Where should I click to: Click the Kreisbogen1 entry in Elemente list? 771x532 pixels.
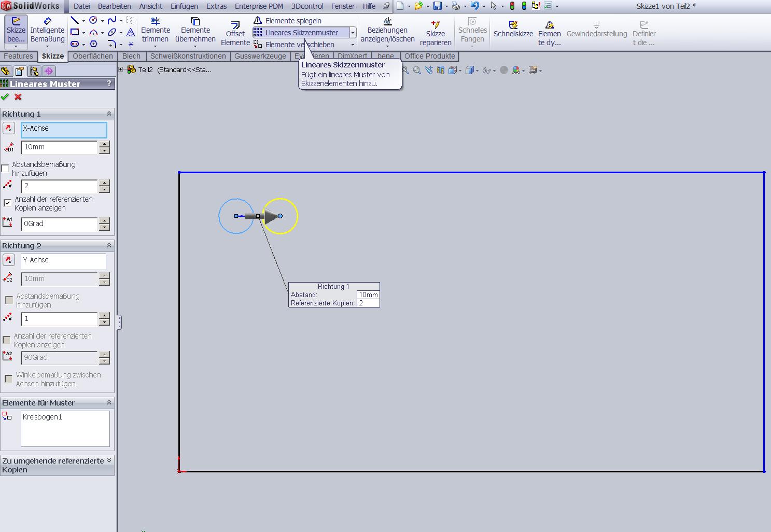43,417
